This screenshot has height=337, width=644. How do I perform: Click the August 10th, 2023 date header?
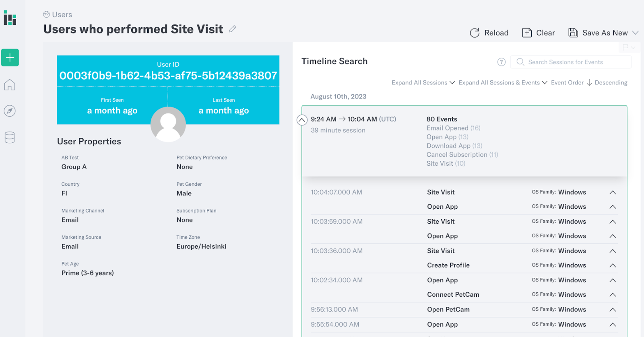(x=339, y=97)
